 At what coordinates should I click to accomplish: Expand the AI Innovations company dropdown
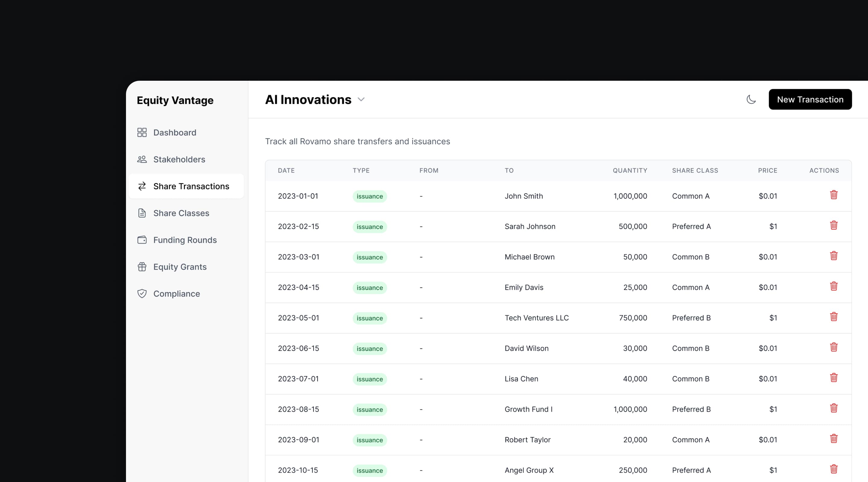pos(361,99)
